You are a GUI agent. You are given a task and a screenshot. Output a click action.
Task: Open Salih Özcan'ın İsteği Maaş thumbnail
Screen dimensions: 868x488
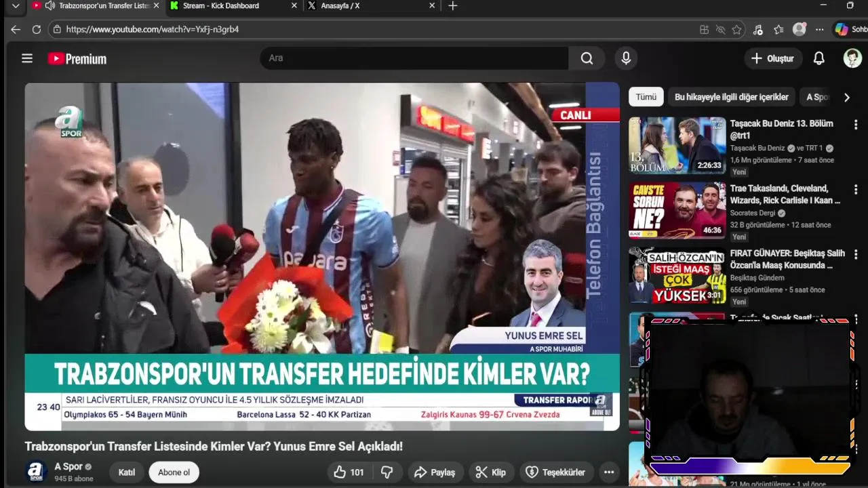[x=677, y=275]
